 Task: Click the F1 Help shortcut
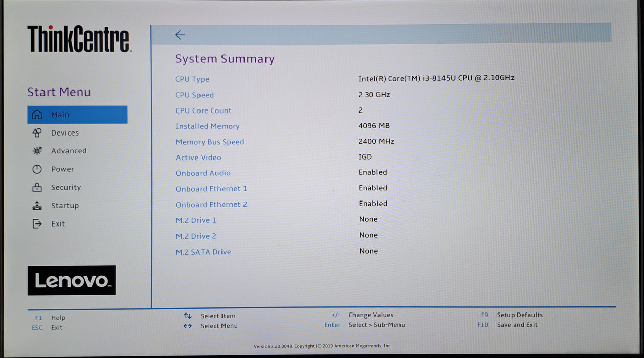pyautogui.click(x=50, y=318)
